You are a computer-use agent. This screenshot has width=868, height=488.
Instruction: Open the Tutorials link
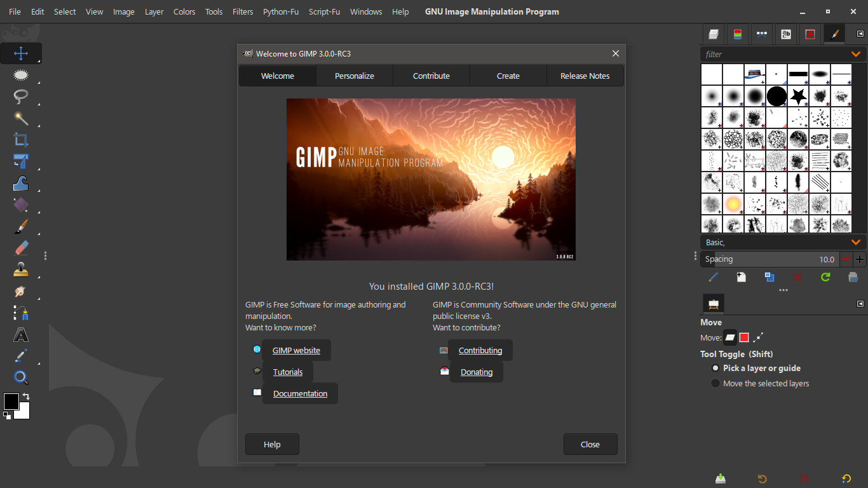pos(288,372)
